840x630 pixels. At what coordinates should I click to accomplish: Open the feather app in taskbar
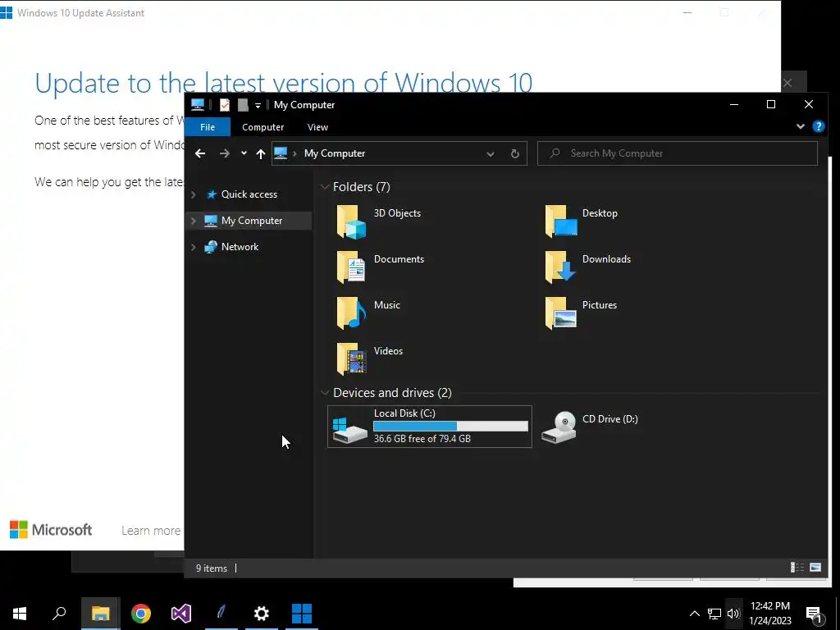(221, 614)
